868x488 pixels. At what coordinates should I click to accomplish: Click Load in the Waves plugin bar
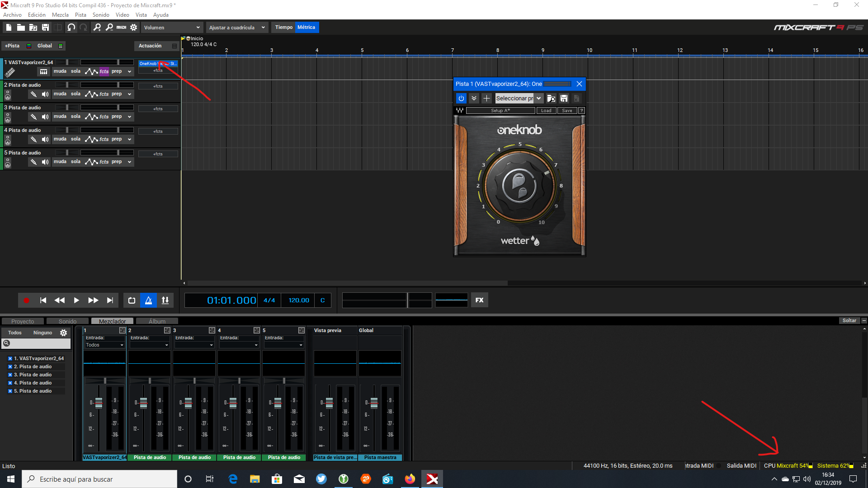(x=546, y=111)
